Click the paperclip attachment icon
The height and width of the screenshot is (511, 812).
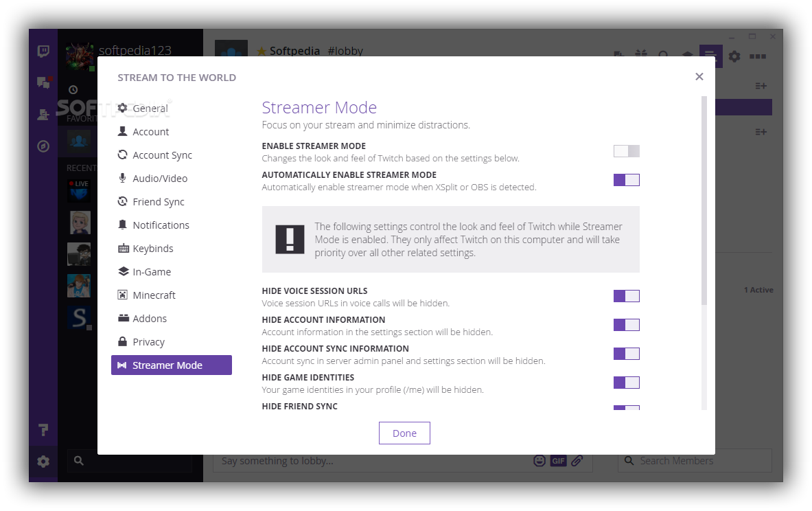click(577, 461)
